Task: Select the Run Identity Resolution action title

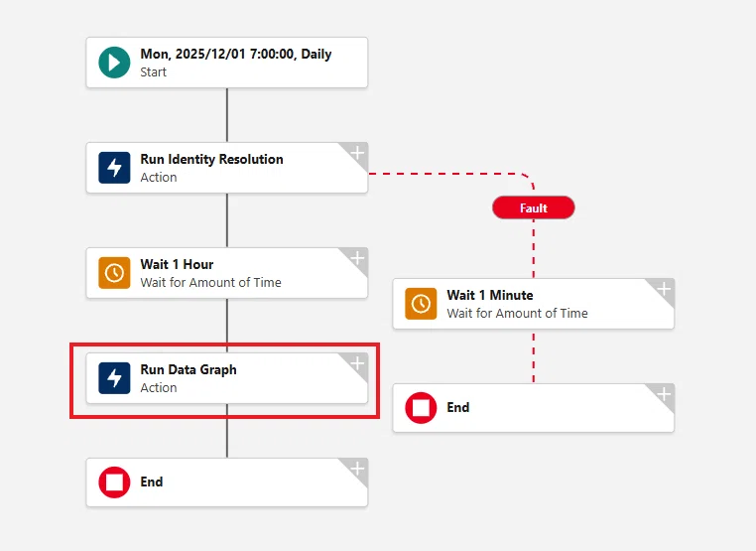Action: click(211, 159)
